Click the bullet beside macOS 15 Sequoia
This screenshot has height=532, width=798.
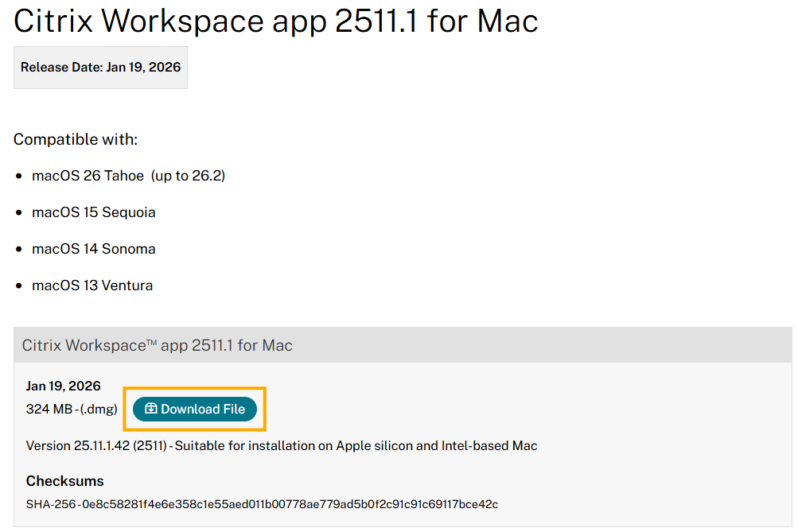pyautogui.click(x=19, y=212)
